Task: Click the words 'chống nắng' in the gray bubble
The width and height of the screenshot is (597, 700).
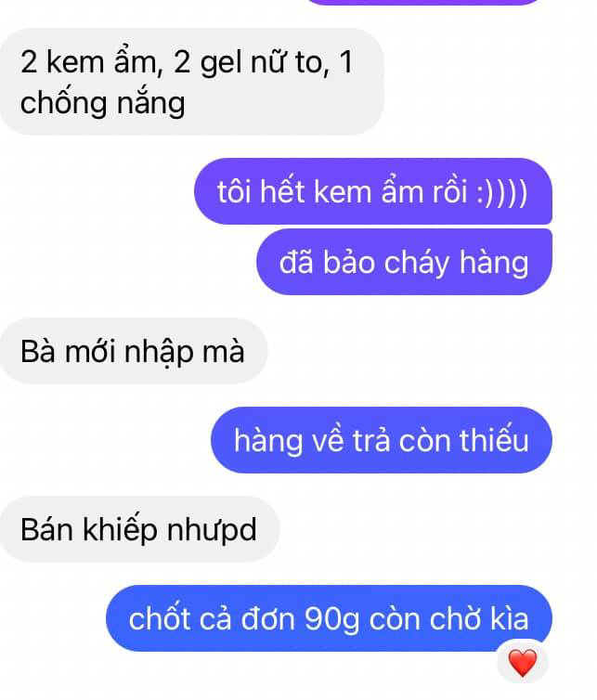Action: (x=103, y=103)
